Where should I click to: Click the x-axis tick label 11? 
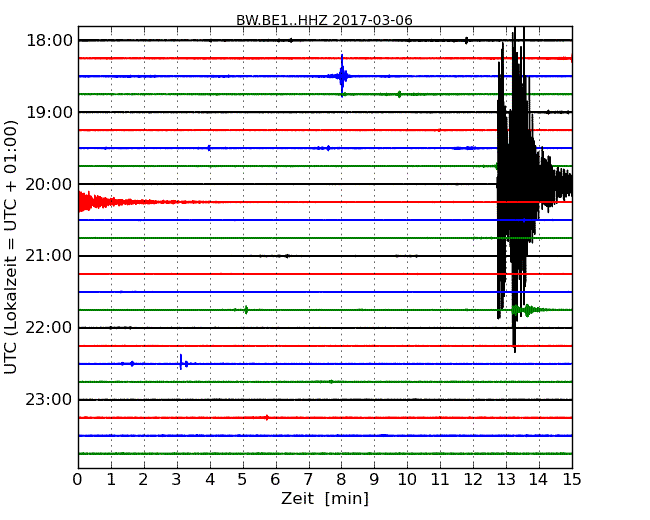440,480
